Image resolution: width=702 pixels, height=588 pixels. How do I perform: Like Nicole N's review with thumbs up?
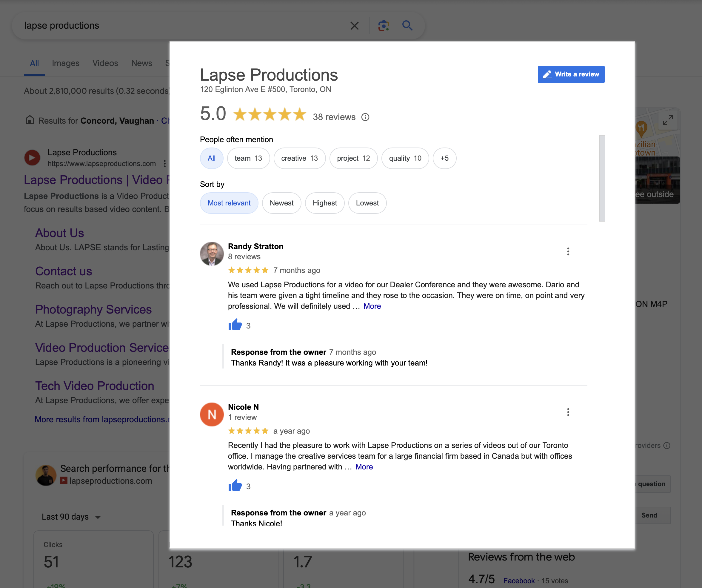tap(235, 485)
